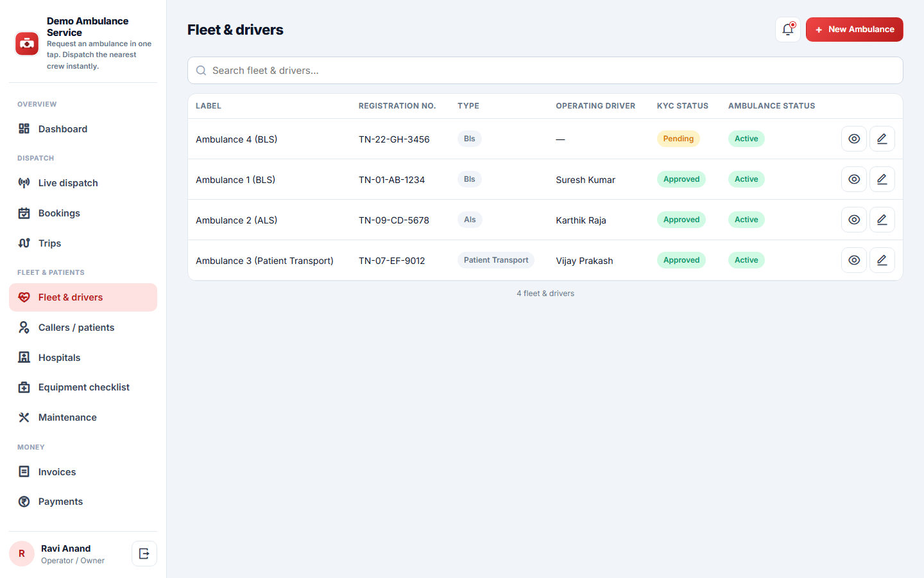Select operating driver Vijay Prakash
Viewport: 924px width, 578px height.
(585, 261)
